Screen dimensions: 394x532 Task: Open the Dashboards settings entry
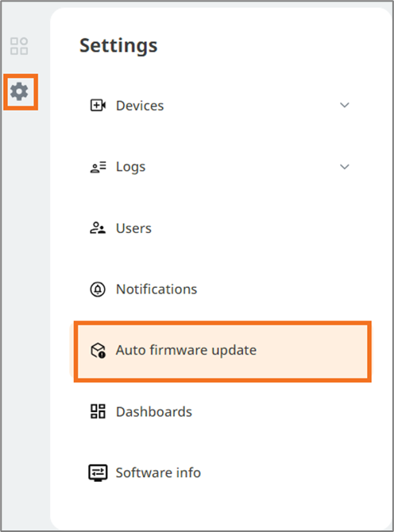[x=154, y=412]
